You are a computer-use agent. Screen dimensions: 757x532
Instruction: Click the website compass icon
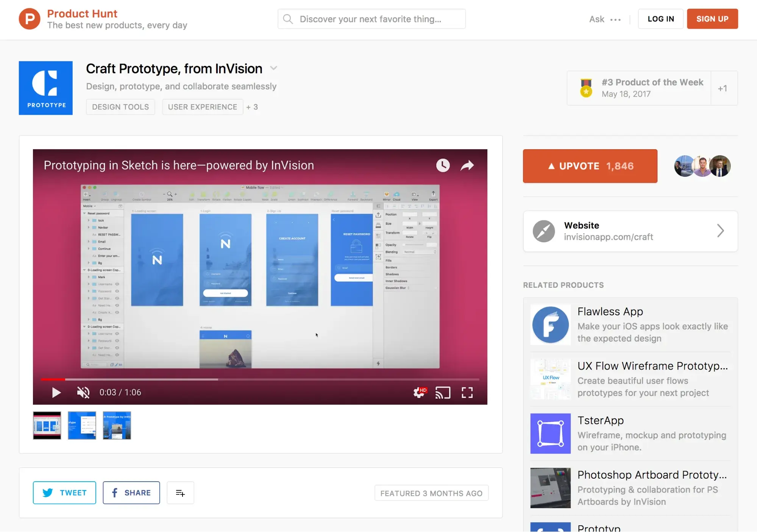point(544,231)
